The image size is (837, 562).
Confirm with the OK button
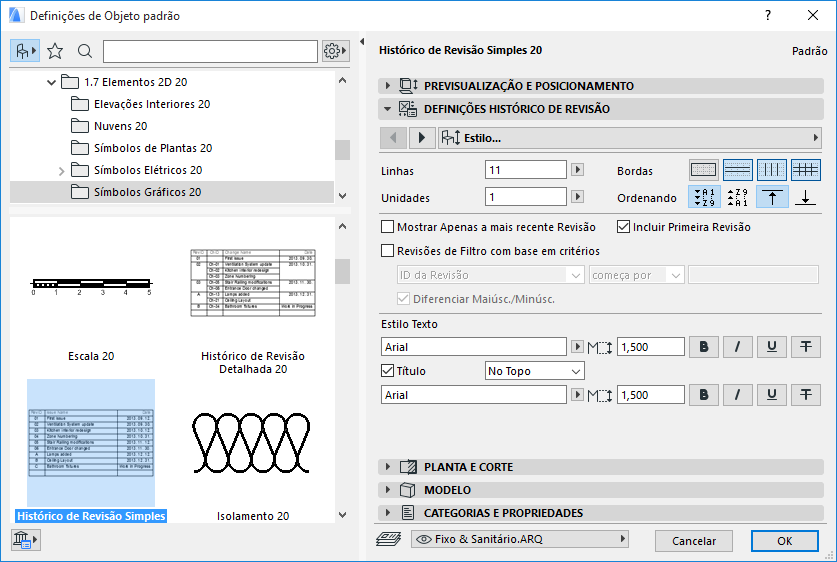785,541
